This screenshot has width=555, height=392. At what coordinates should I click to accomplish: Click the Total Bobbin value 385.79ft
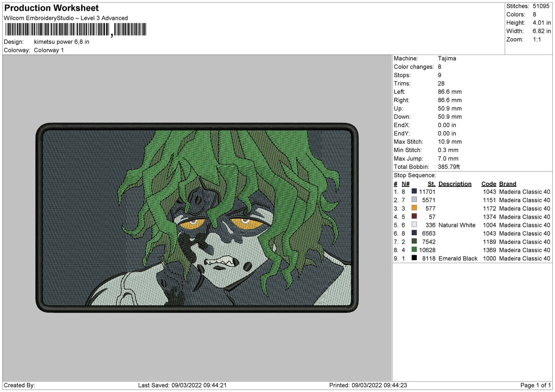point(449,166)
